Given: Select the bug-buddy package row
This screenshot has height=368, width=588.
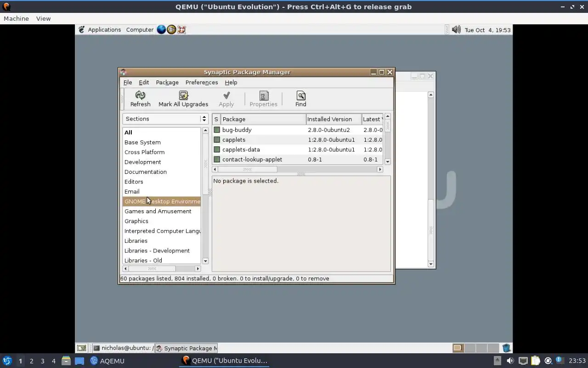Looking at the screenshot, I should [x=298, y=130].
